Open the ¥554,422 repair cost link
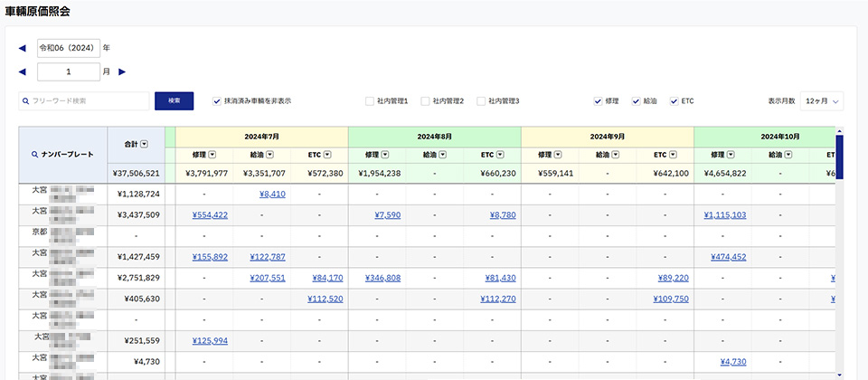 (x=210, y=214)
